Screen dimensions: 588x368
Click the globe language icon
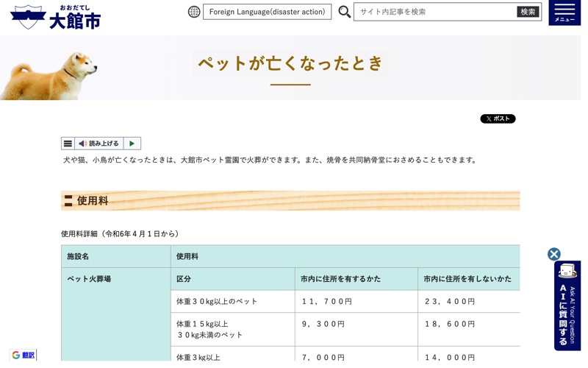pyautogui.click(x=194, y=12)
